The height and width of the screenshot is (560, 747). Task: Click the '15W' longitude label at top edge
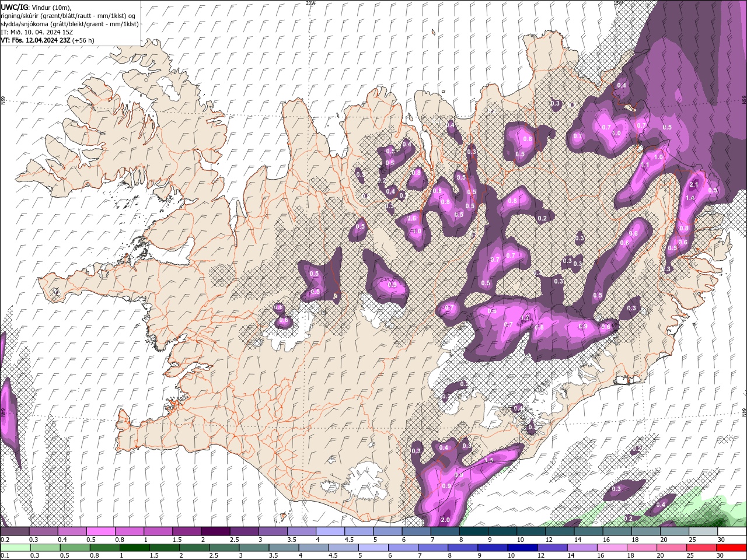pyautogui.click(x=617, y=3)
